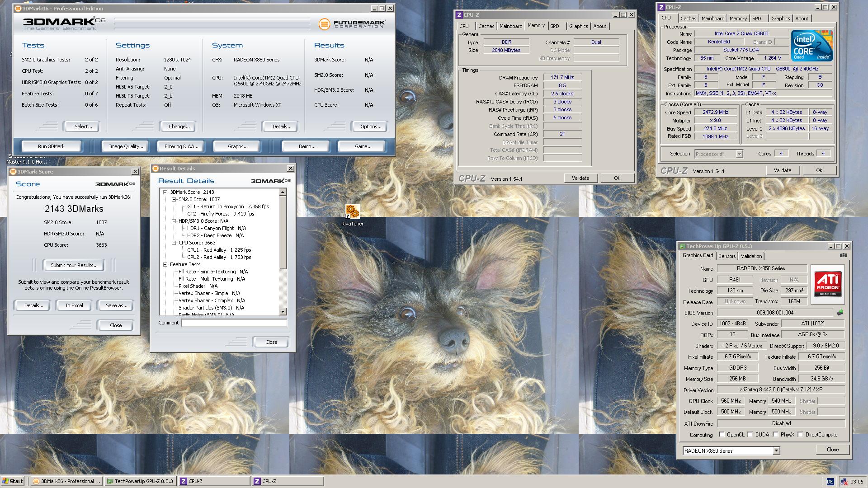The image size is (868, 488).
Task: Click the CPU-Z Memory window title icon
Action: (x=459, y=15)
